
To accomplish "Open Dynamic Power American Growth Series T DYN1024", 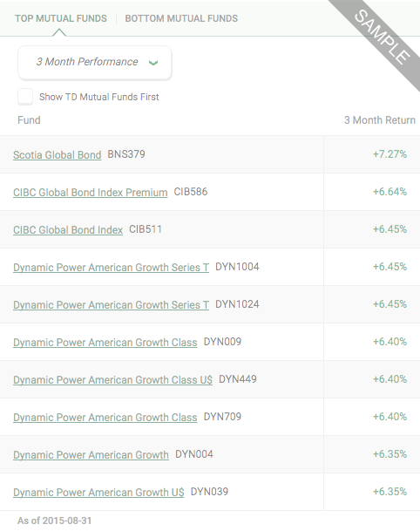I will tap(111, 305).
